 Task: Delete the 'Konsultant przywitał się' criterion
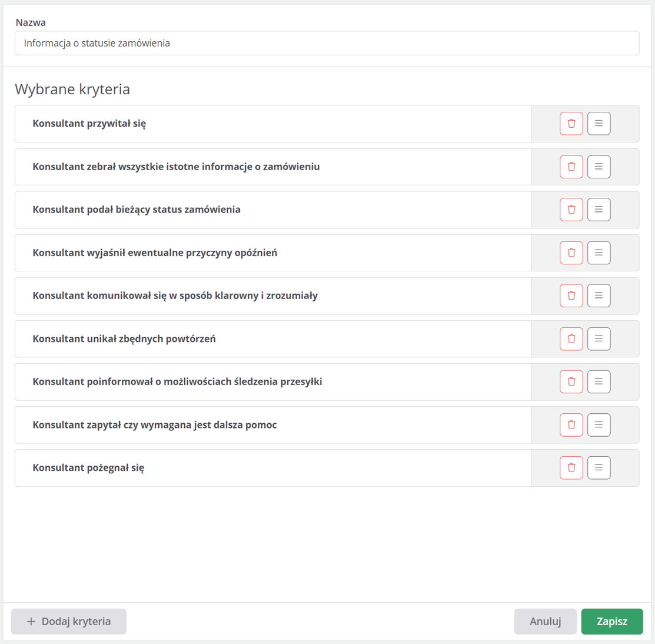click(x=571, y=124)
